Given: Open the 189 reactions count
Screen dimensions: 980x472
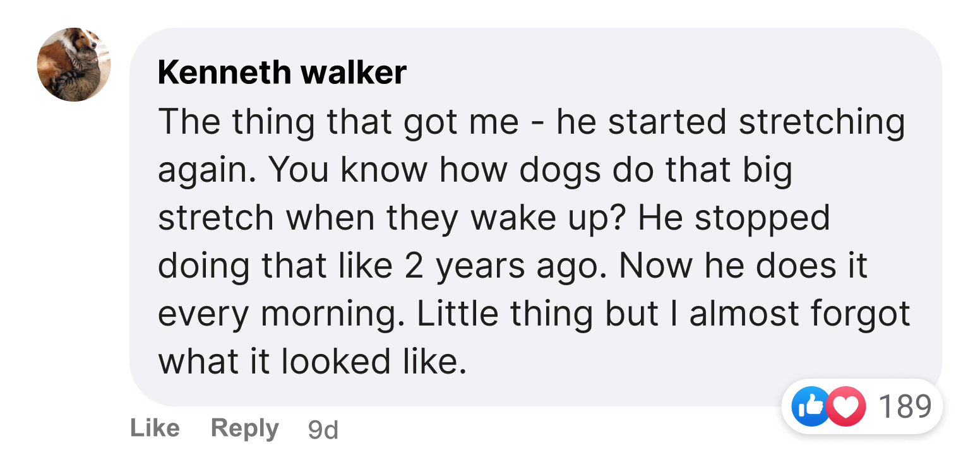Looking at the screenshot, I should [905, 406].
